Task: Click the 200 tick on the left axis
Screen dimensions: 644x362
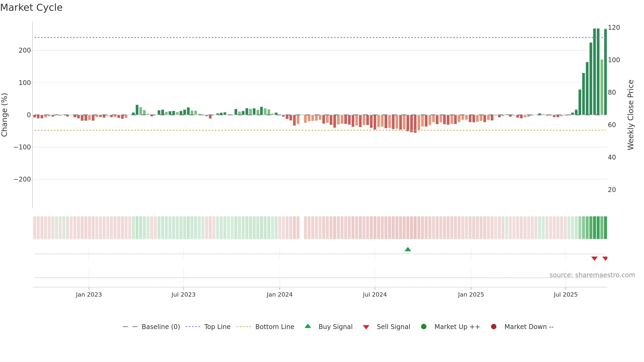Action: pyautogui.click(x=25, y=50)
